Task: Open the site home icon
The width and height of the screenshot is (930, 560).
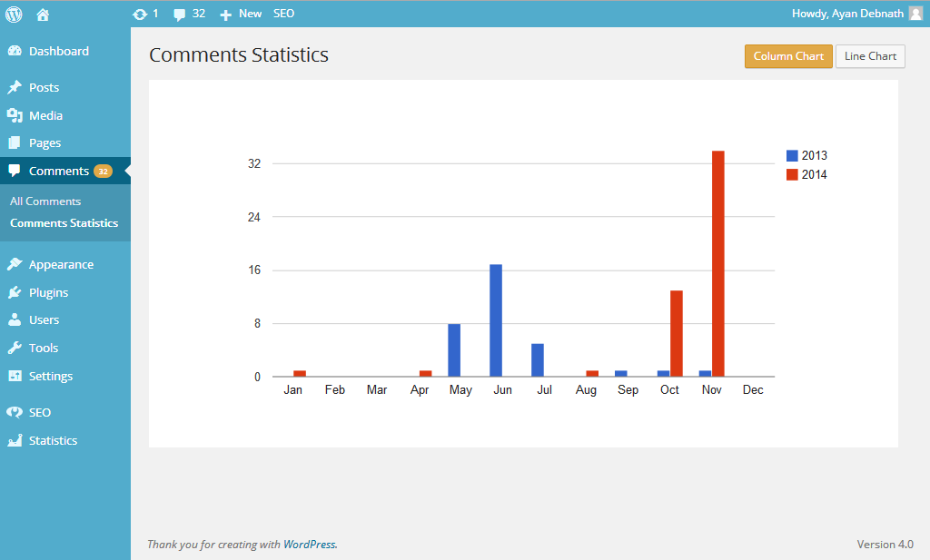Action: coord(43,15)
